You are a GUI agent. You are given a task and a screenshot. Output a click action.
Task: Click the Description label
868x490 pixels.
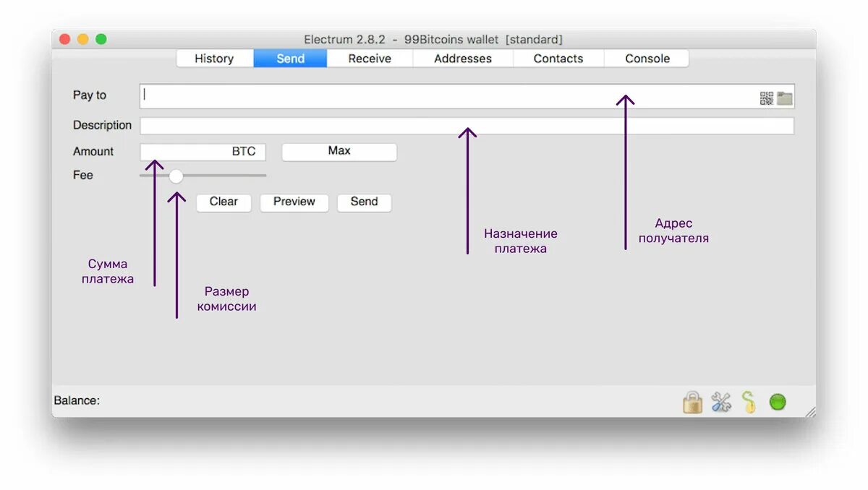tap(102, 125)
